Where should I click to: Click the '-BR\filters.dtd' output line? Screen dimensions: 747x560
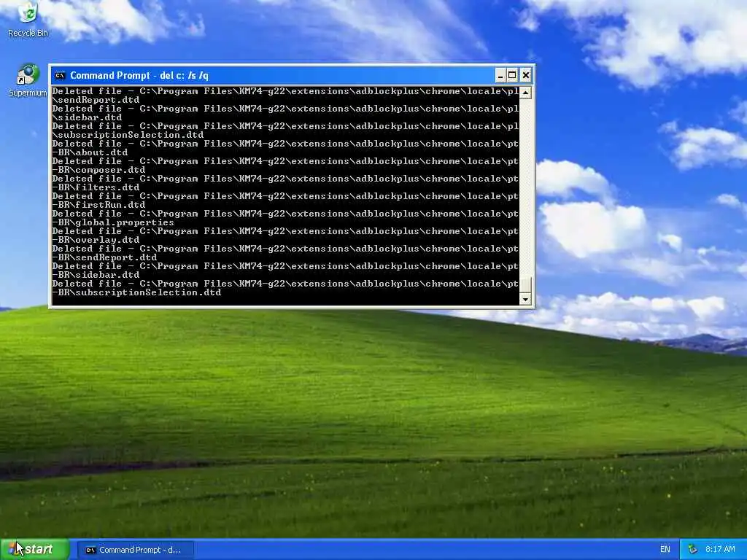coord(96,187)
